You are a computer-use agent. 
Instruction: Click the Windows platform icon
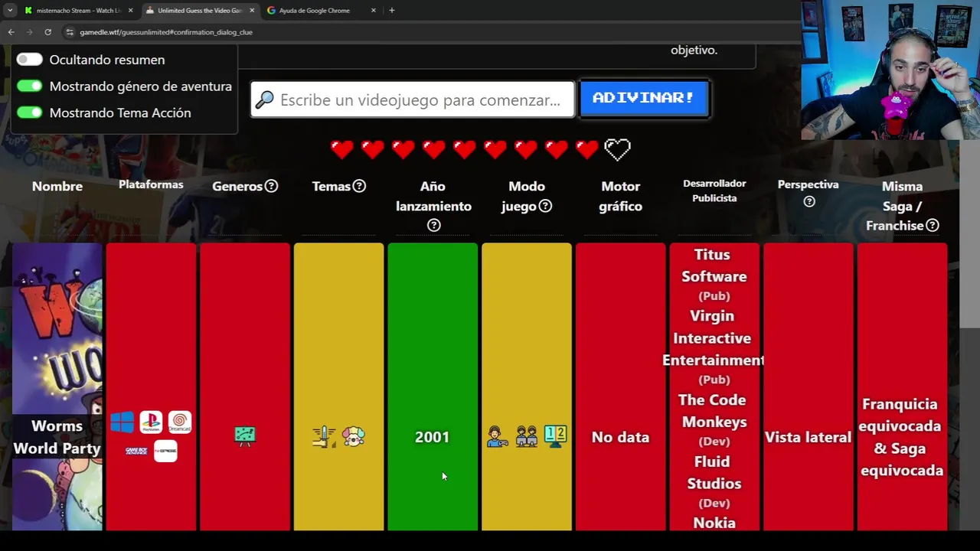(x=122, y=422)
